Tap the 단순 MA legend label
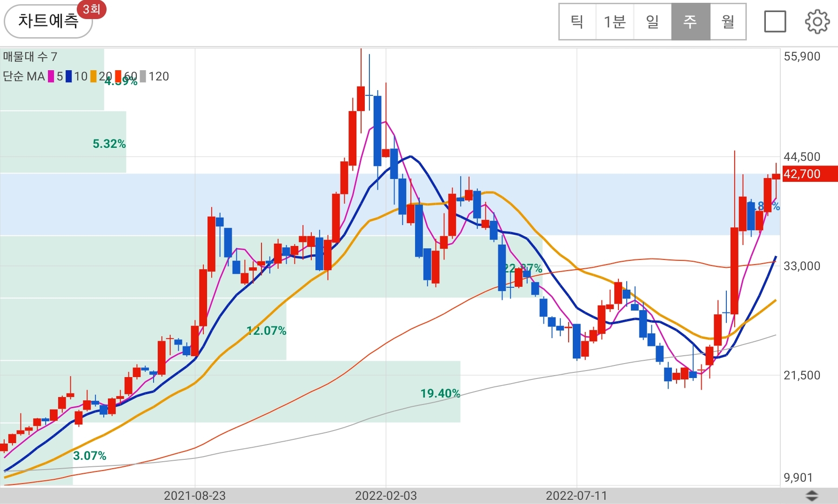The width and height of the screenshot is (838, 504). tap(24, 76)
